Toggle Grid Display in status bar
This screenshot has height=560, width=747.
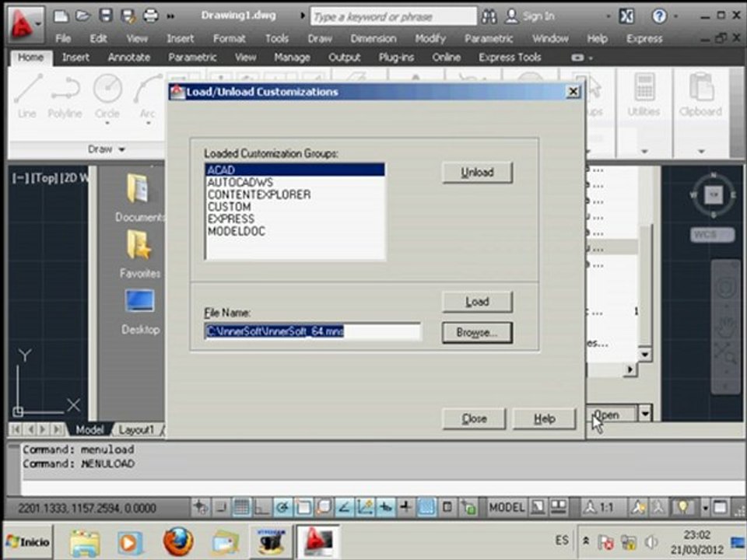tap(241, 508)
